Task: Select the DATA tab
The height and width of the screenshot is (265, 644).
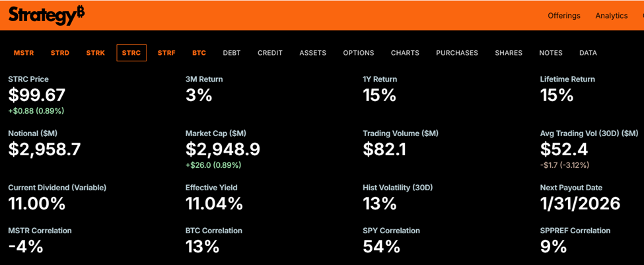Action: click(x=588, y=53)
